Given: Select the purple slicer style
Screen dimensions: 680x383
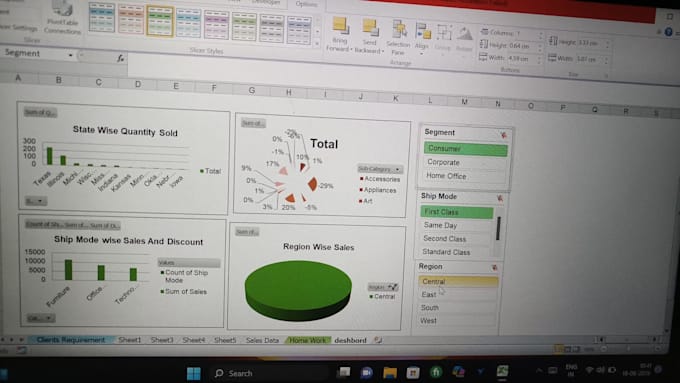Looking at the screenshot, I should 216,25.
